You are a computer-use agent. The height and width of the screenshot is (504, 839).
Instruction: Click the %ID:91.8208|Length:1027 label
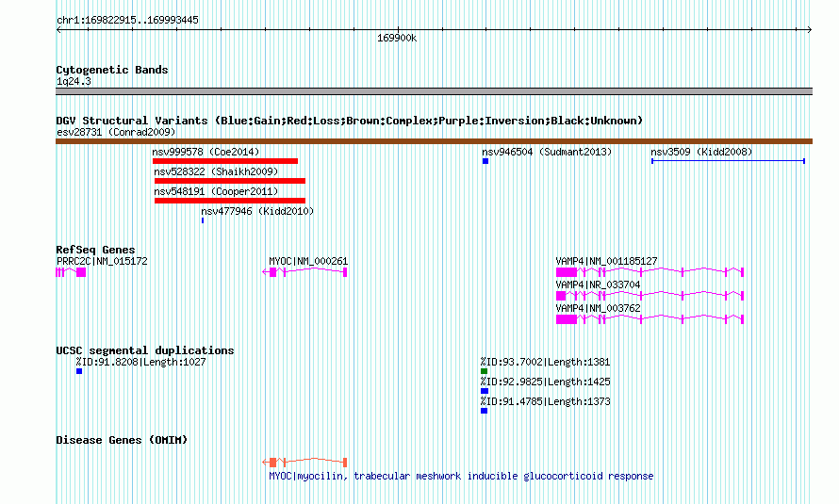(x=140, y=362)
